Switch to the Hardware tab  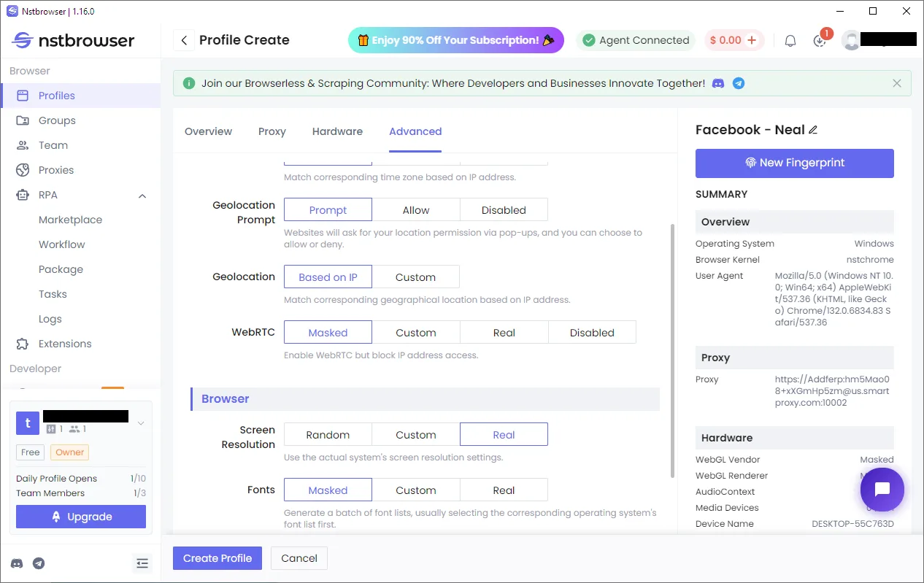(x=337, y=131)
